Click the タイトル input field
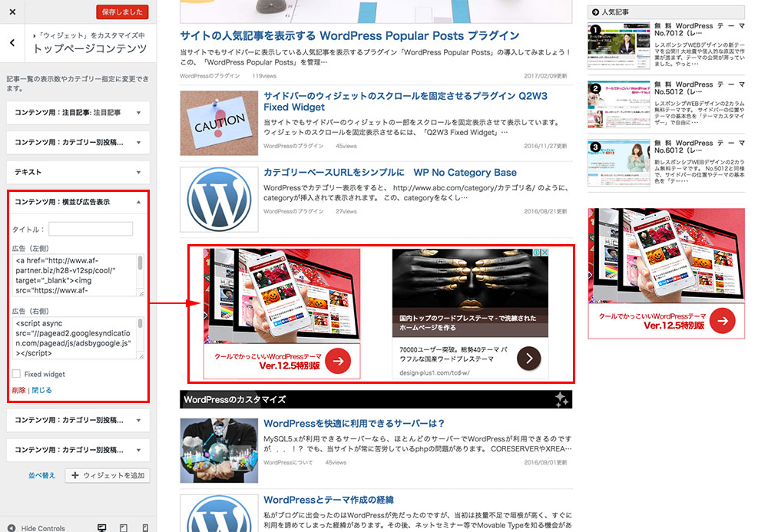The height and width of the screenshot is (532, 768). coord(91,229)
